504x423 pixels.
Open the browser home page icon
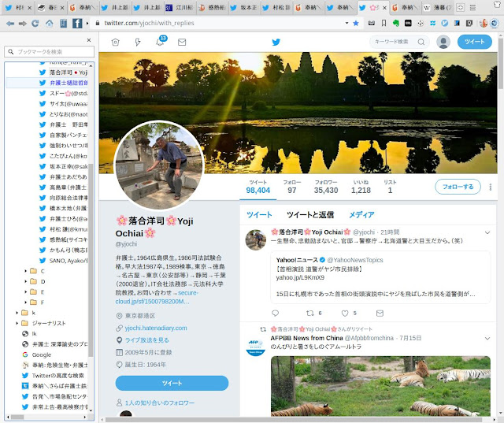(49, 23)
